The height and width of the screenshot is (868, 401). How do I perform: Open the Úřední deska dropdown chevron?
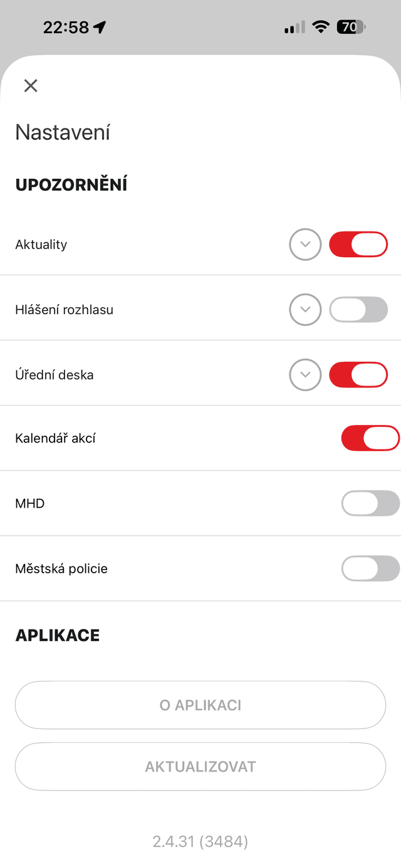click(305, 375)
